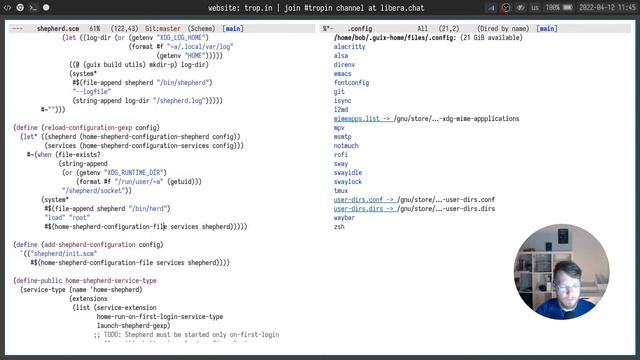Click the code brackets workspace icon in top bar

[7, 8]
